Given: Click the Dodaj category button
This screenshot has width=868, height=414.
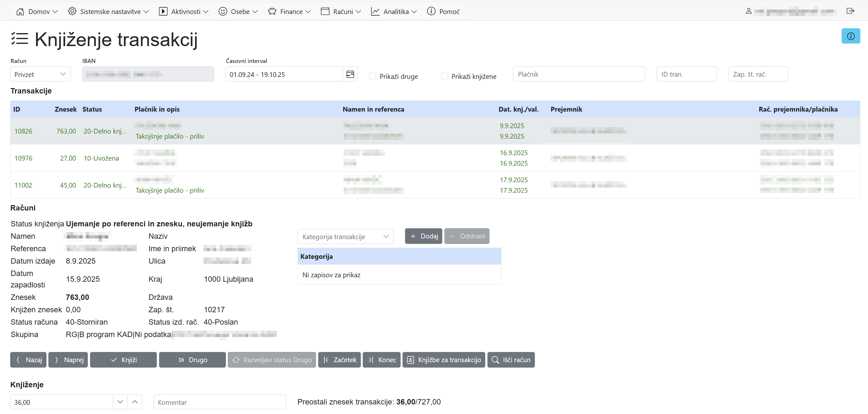Looking at the screenshot, I should [x=423, y=236].
